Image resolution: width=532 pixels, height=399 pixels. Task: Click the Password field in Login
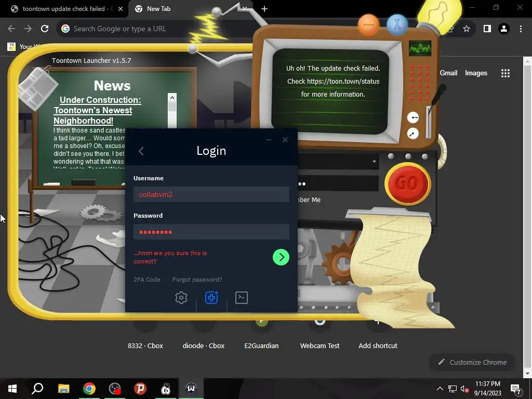(211, 232)
